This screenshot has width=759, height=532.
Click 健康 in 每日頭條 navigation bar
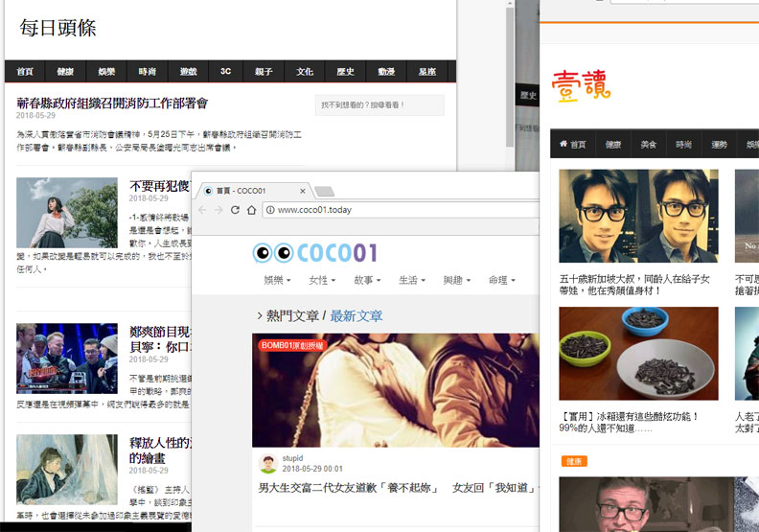[65, 72]
